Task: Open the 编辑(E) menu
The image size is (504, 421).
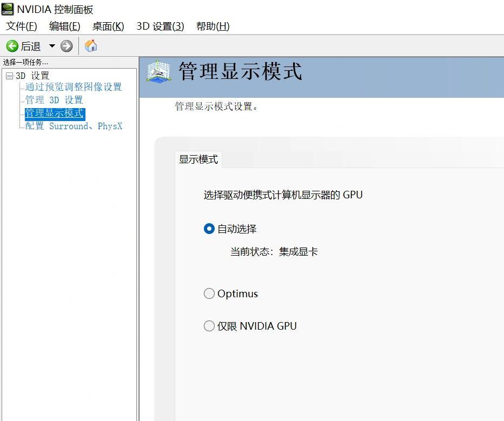Action: (x=64, y=26)
